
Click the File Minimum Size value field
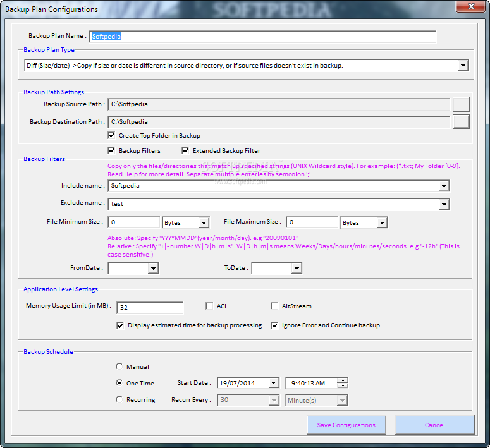click(x=134, y=222)
